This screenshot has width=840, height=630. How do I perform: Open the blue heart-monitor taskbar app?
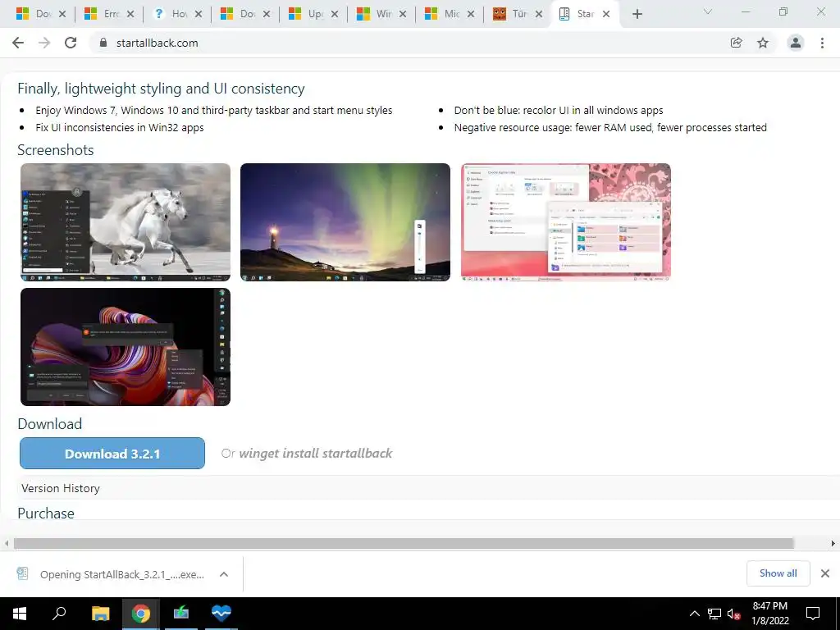tap(221, 613)
